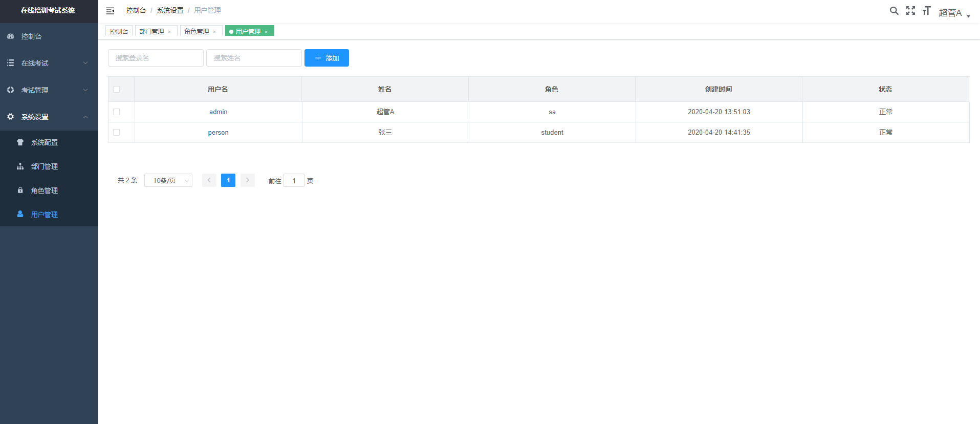Tick the checkbox for the admin row

(117, 112)
